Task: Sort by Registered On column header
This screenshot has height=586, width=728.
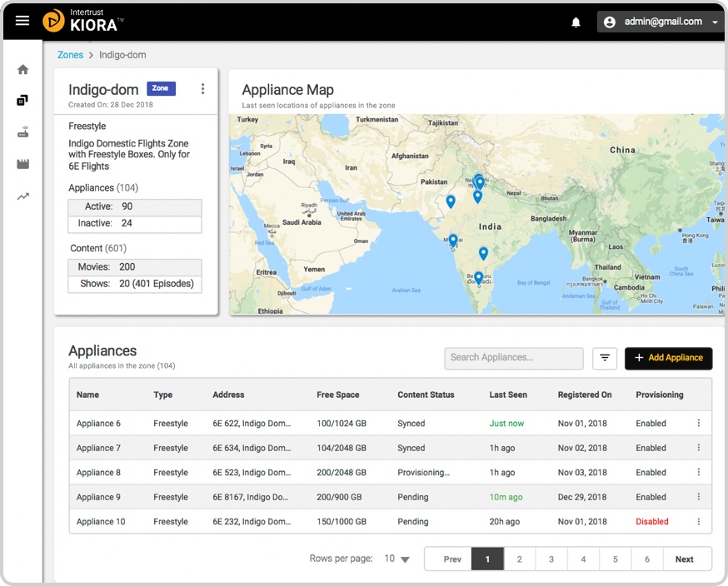Action: click(585, 395)
